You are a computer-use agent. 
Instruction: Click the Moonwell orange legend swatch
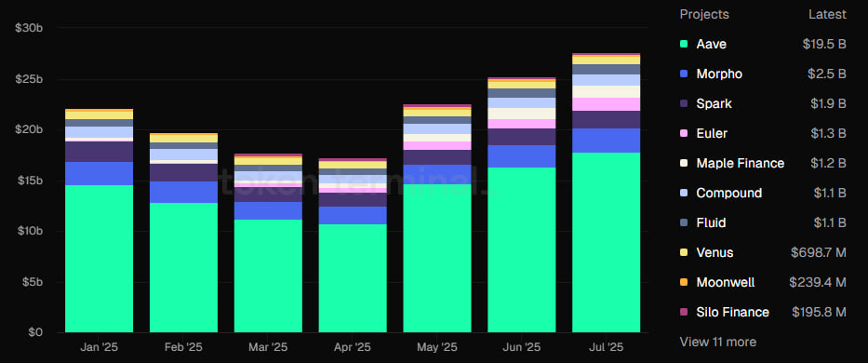684,283
